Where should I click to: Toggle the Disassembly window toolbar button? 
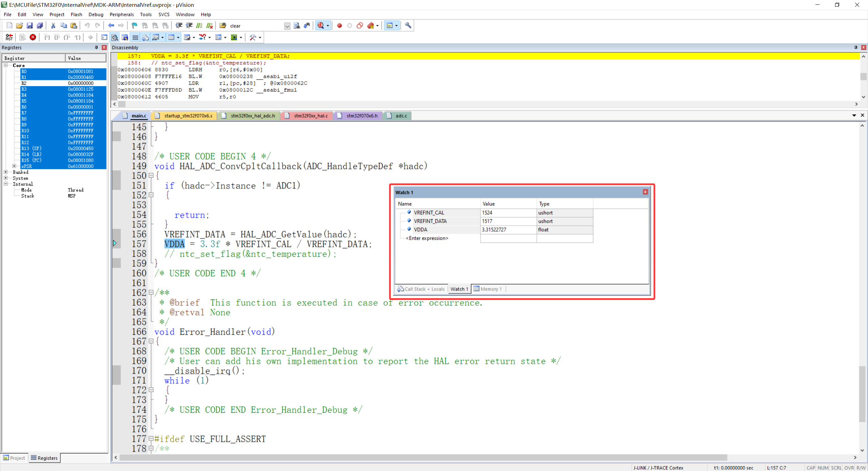coord(115,37)
